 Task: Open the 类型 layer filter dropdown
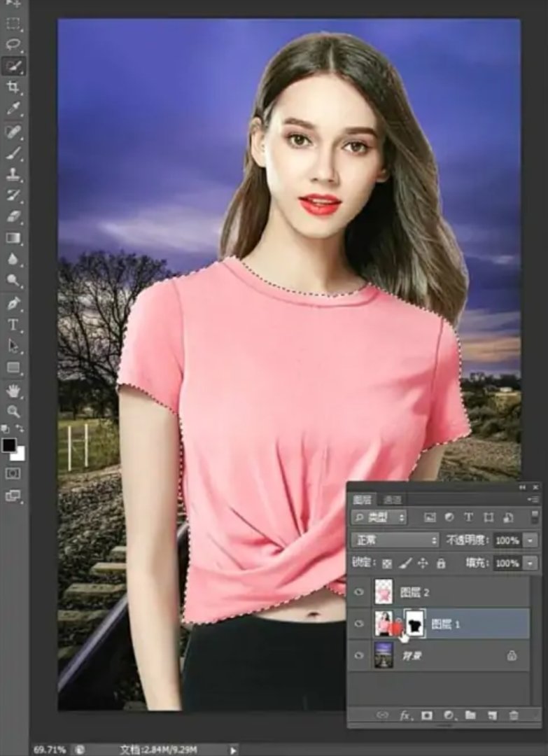[x=379, y=517]
